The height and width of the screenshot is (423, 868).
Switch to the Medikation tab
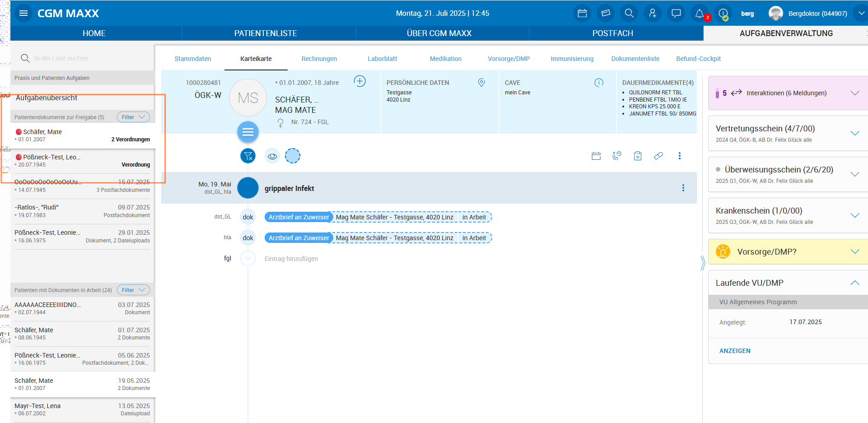(x=445, y=59)
